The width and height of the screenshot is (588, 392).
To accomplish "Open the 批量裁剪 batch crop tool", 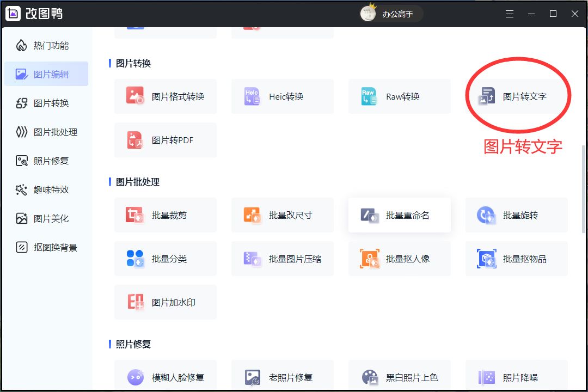I will tap(166, 215).
